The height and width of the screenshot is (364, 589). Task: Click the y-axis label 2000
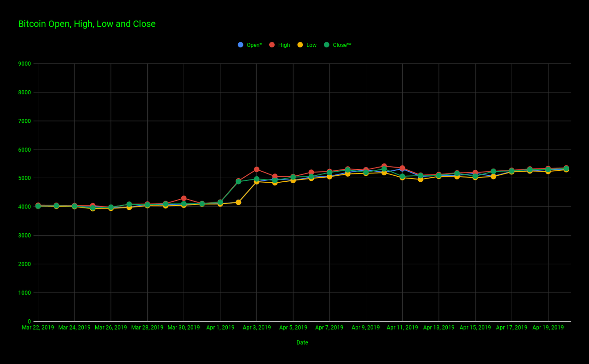coord(25,264)
